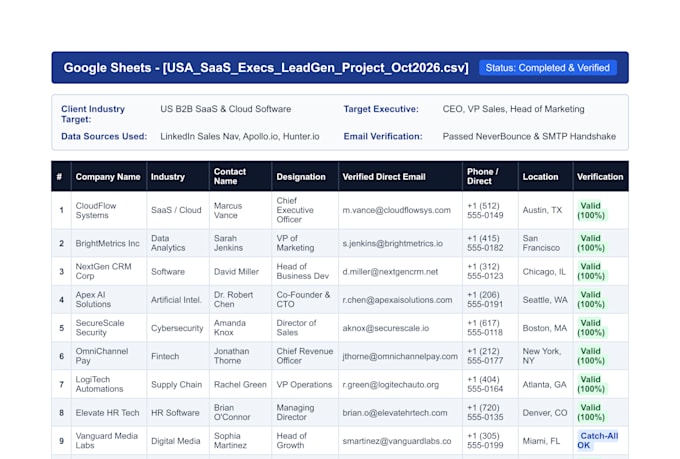Click the text US B2B SaaS & Cloud Software
Viewport: 680px width, 459px height.
coord(226,109)
